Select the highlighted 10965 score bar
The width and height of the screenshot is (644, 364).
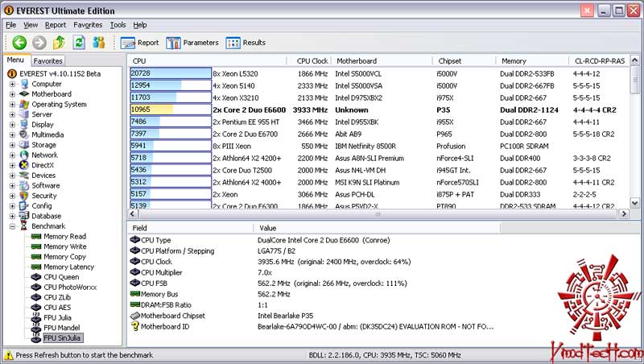(171, 110)
